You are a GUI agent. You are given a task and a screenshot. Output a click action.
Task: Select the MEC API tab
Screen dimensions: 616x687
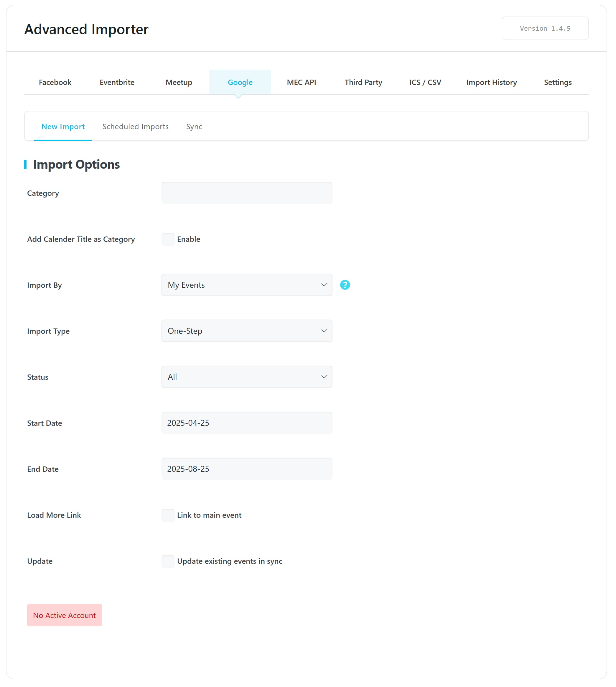click(x=301, y=82)
